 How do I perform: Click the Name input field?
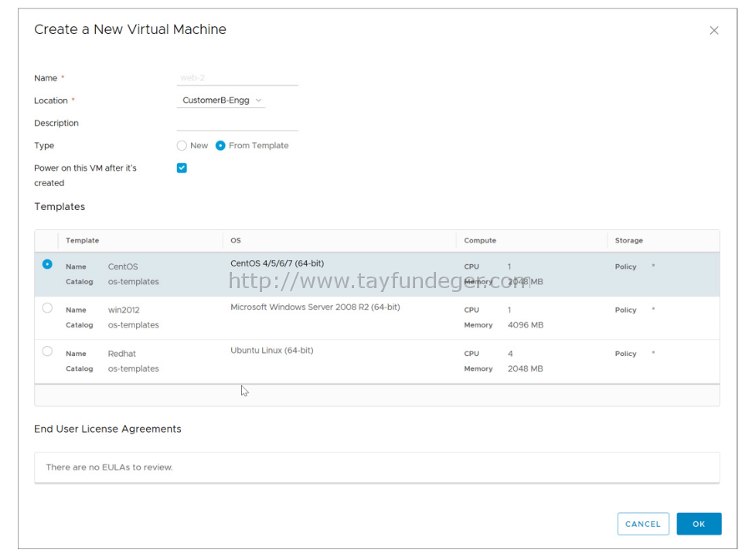tap(237, 77)
